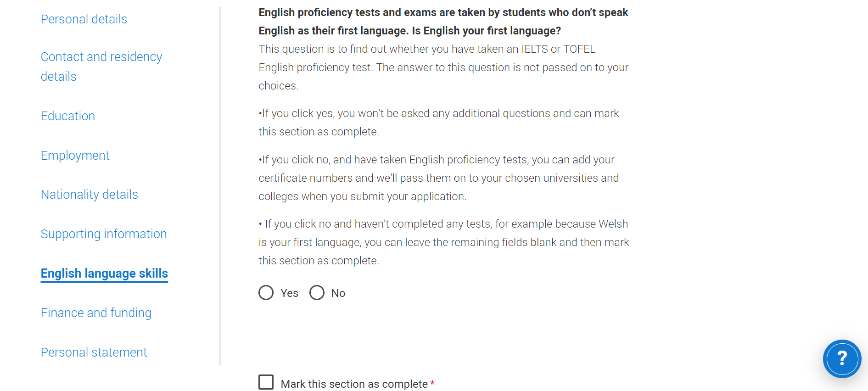Image resolution: width=868 pixels, height=391 pixels.
Task: Open the Employment section link
Action: point(75,156)
